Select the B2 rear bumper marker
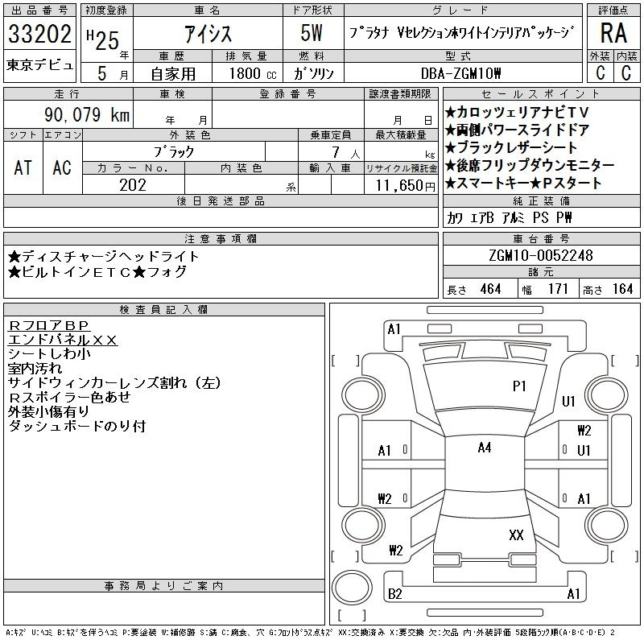Image resolution: width=644 pixels, height=644 pixels. (x=394, y=594)
